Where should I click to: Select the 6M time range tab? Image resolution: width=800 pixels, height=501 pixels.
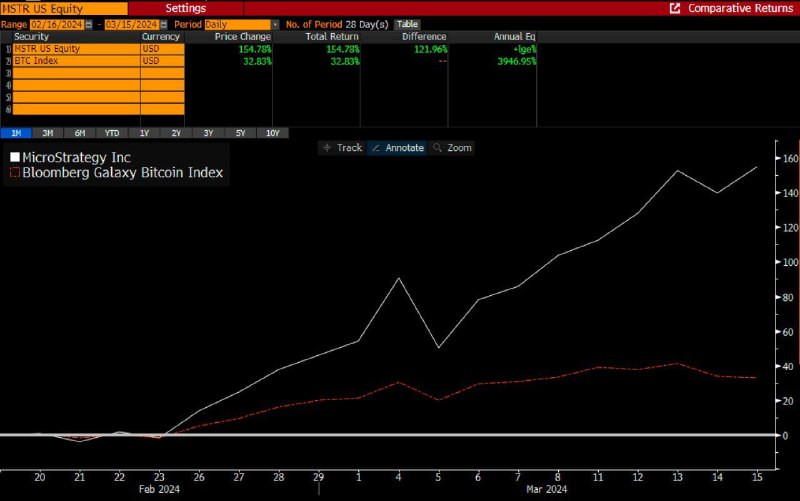point(80,133)
